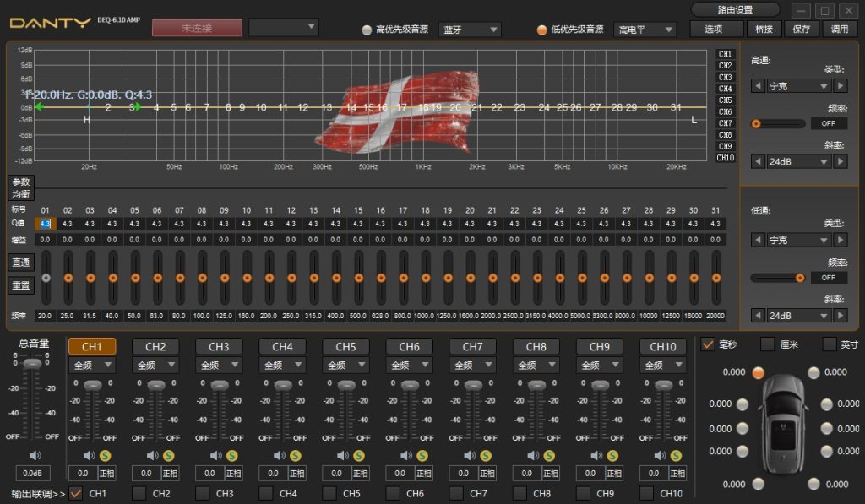Switch to the CH5 channel strip button

coord(345,347)
